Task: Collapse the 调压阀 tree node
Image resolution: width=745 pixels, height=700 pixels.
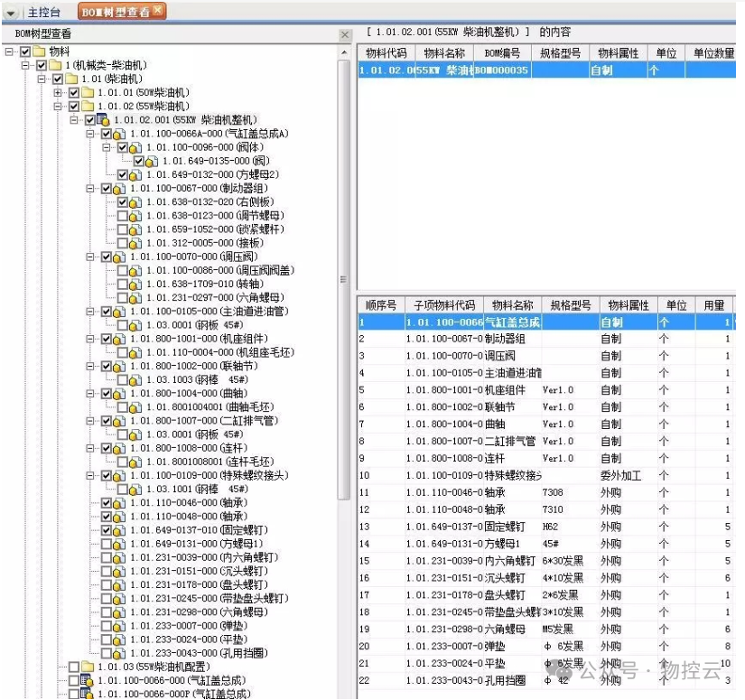Action: coord(91,257)
